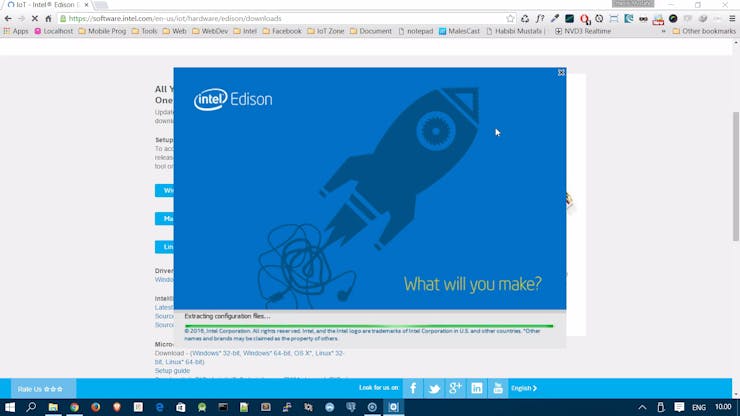Open the WebDev bookmark folder
Viewport: 740px width, 416px height.
click(x=210, y=31)
